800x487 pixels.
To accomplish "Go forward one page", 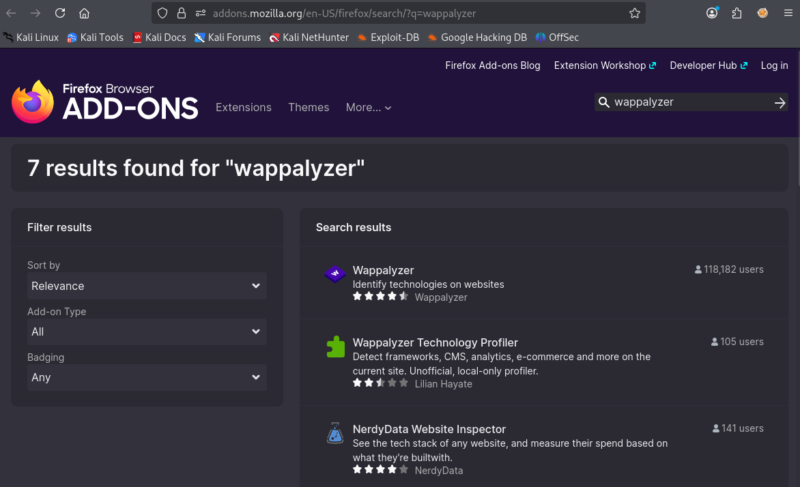I will point(35,13).
